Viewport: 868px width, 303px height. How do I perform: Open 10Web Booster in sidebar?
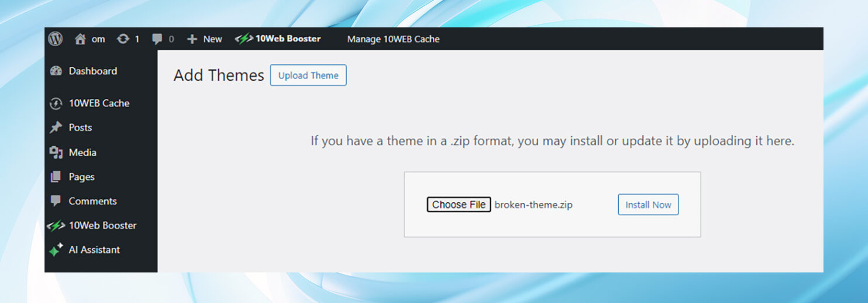coord(102,225)
